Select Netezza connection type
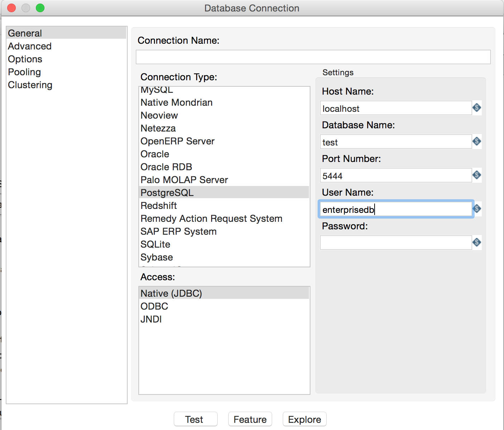The image size is (504, 430). (224, 128)
